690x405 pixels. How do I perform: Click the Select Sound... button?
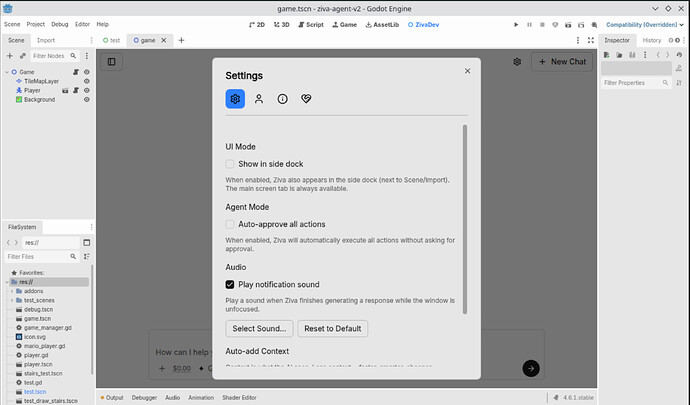coord(259,328)
